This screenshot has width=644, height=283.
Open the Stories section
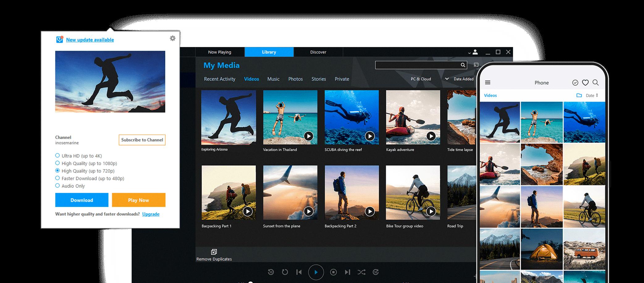click(319, 79)
